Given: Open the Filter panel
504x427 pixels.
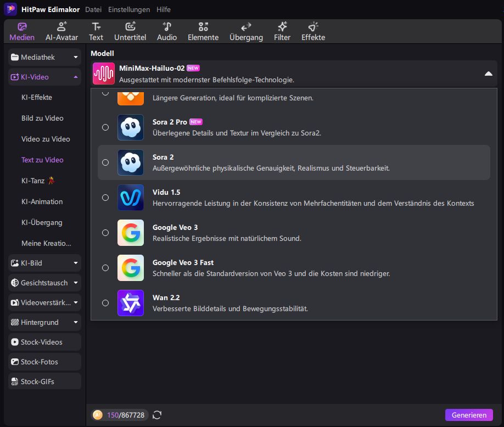Looking at the screenshot, I should point(282,32).
